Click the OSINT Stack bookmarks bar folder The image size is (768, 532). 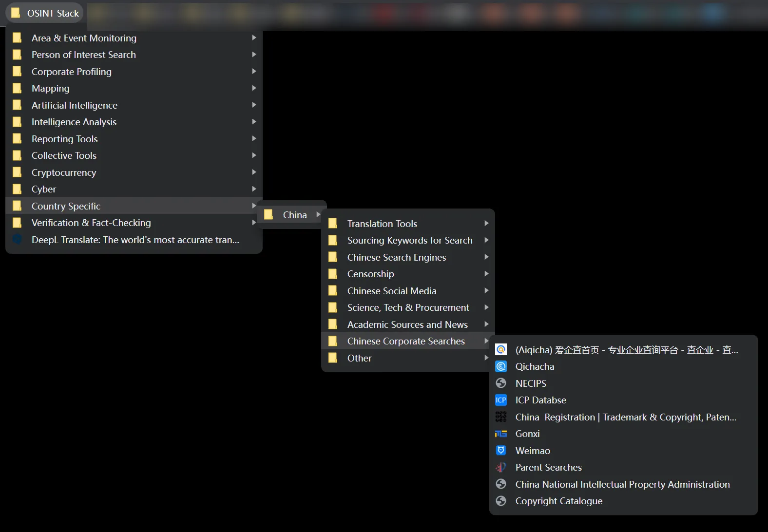[x=45, y=13]
